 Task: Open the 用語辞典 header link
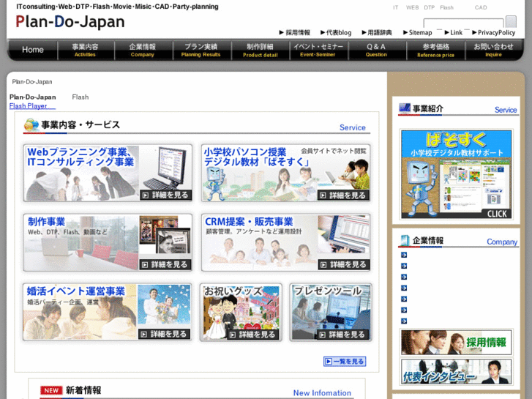pos(377,33)
